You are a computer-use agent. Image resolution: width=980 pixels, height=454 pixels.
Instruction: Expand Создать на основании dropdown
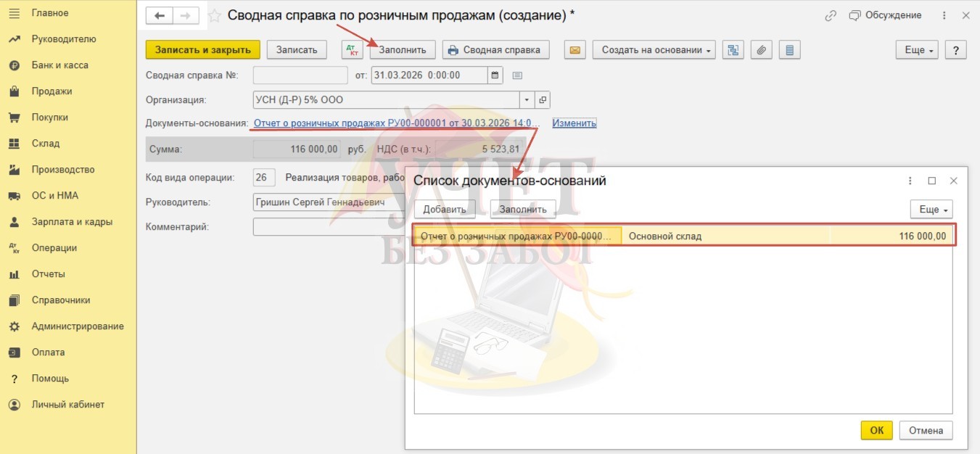click(x=654, y=50)
